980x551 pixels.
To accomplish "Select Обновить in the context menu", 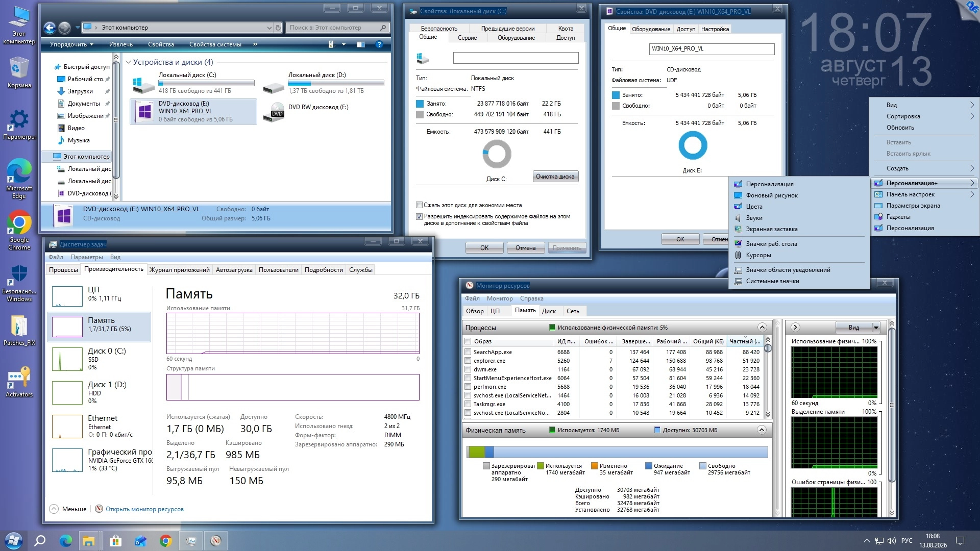I will pyautogui.click(x=900, y=128).
